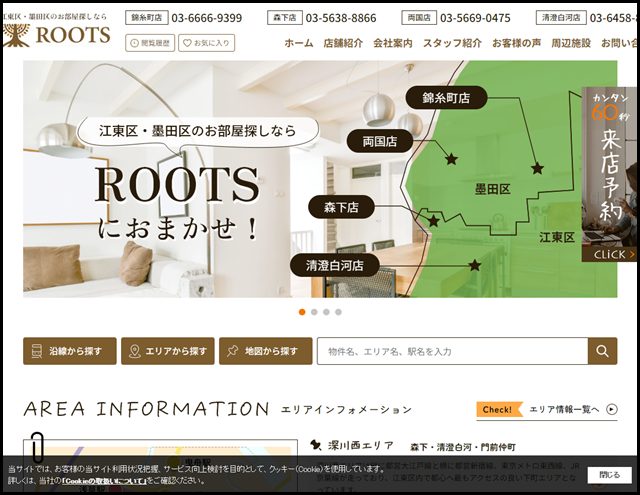This screenshot has height=495, width=640.
Task: Click the ROOTS hero slide image
Action: [320, 179]
